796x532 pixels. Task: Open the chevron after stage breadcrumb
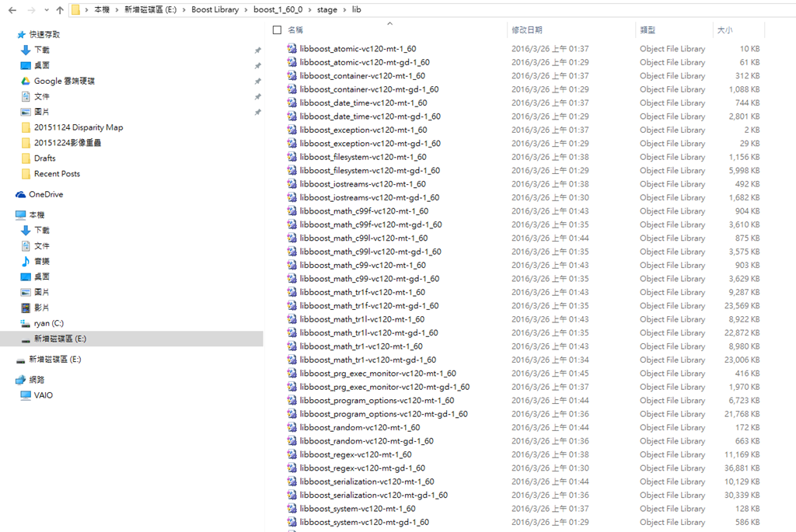(344, 9)
